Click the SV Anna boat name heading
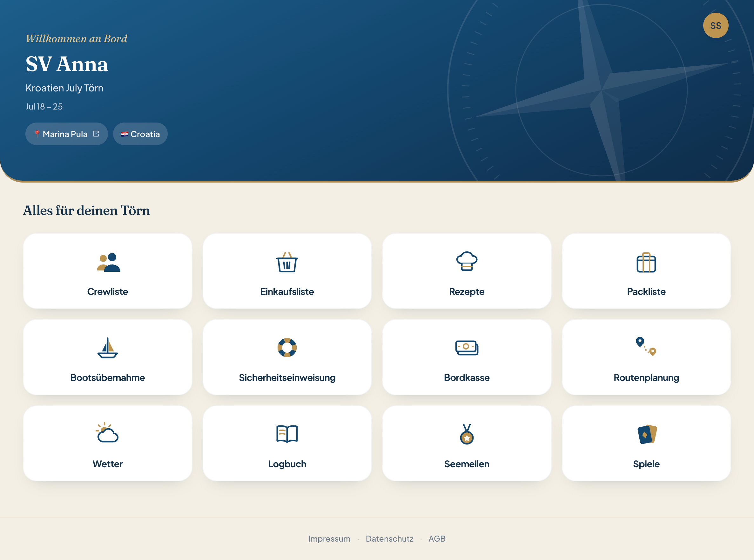This screenshot has width=754, height=560. (67, 64)
